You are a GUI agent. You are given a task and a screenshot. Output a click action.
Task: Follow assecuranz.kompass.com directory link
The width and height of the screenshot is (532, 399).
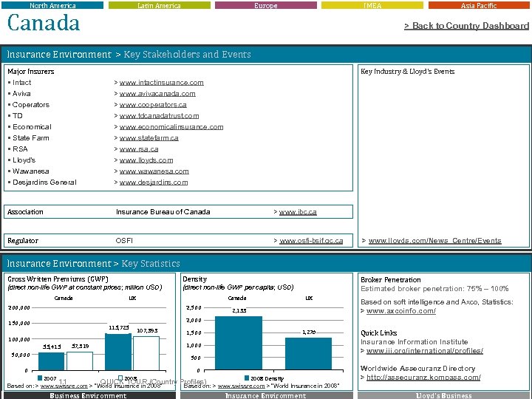(x=423, y=377)
